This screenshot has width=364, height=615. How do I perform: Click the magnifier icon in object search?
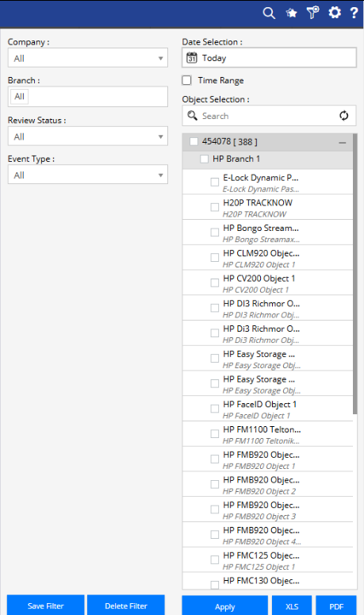tap(192, 115)
